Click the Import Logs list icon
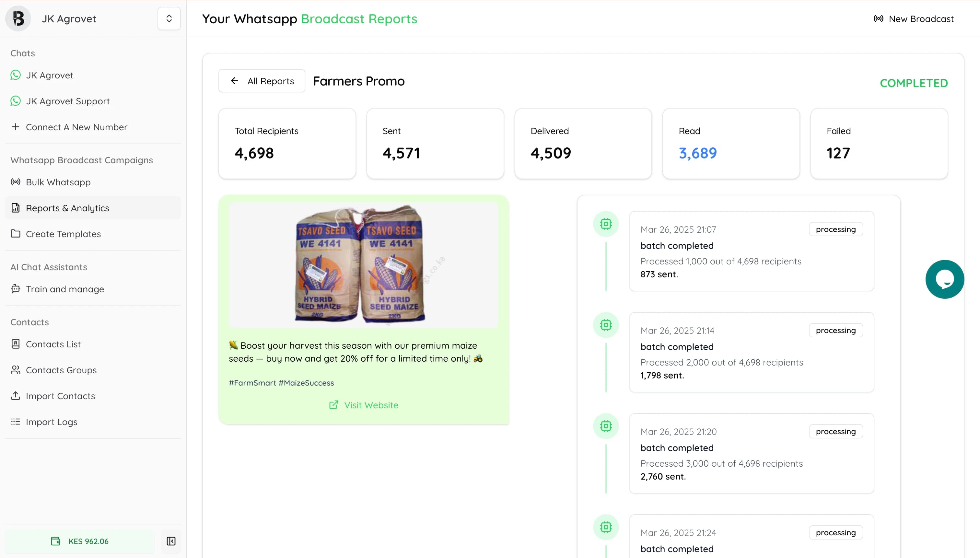Screen dimensions: 980x558 pyautogui.click(x=15, y=422)
